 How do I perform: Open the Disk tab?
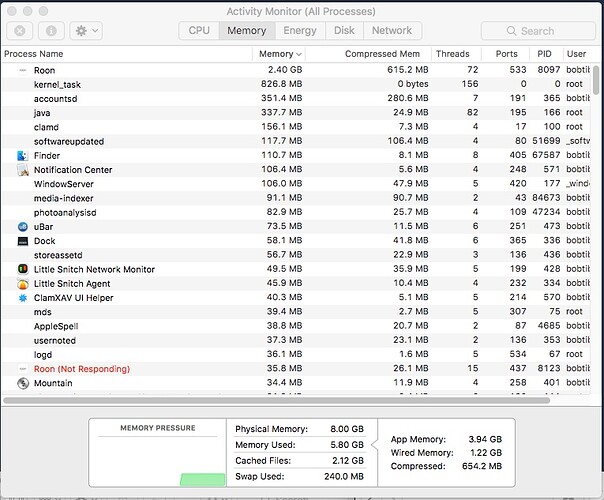point(344,30)
